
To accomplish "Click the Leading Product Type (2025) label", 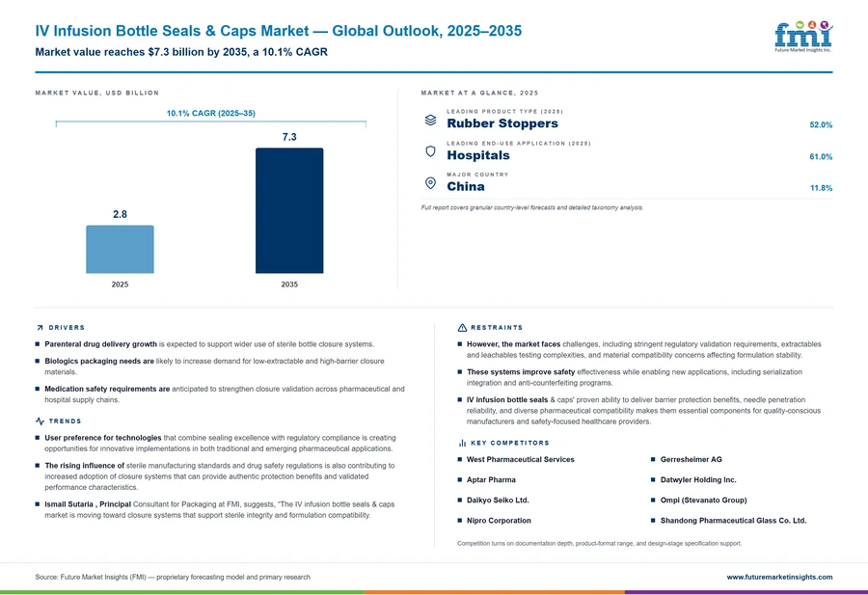I will click(x=504, y=112).
